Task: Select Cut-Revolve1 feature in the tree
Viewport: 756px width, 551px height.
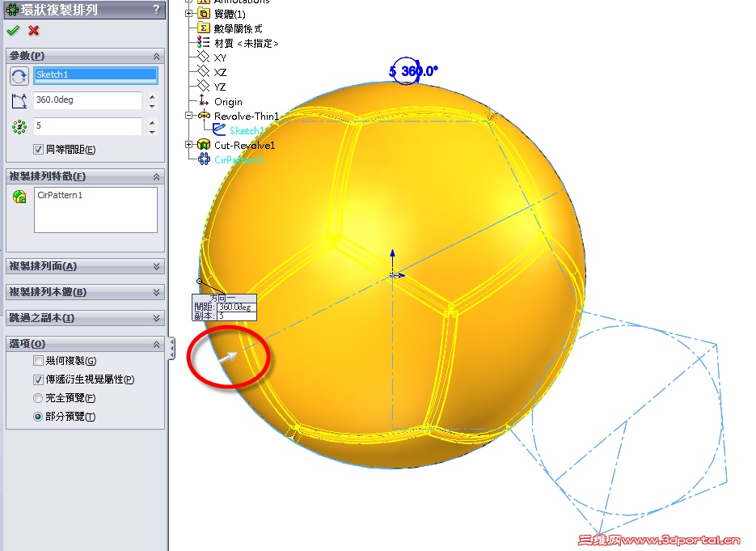Action: point(244,145)
